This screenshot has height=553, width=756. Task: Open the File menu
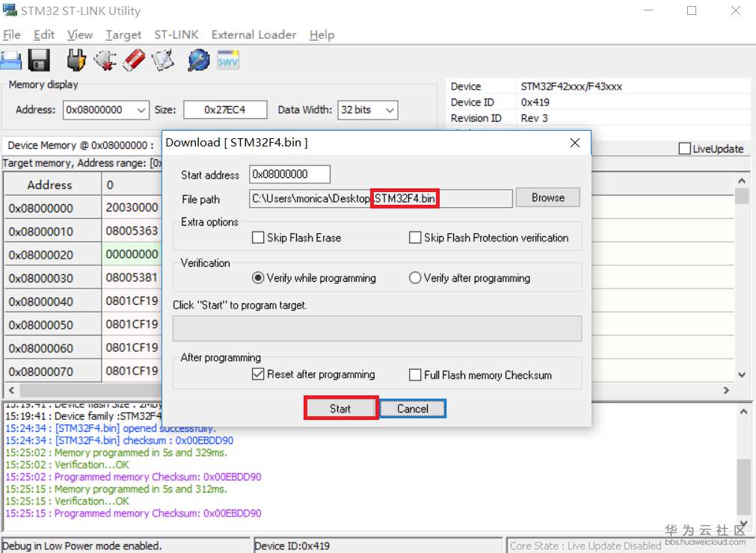11,34
